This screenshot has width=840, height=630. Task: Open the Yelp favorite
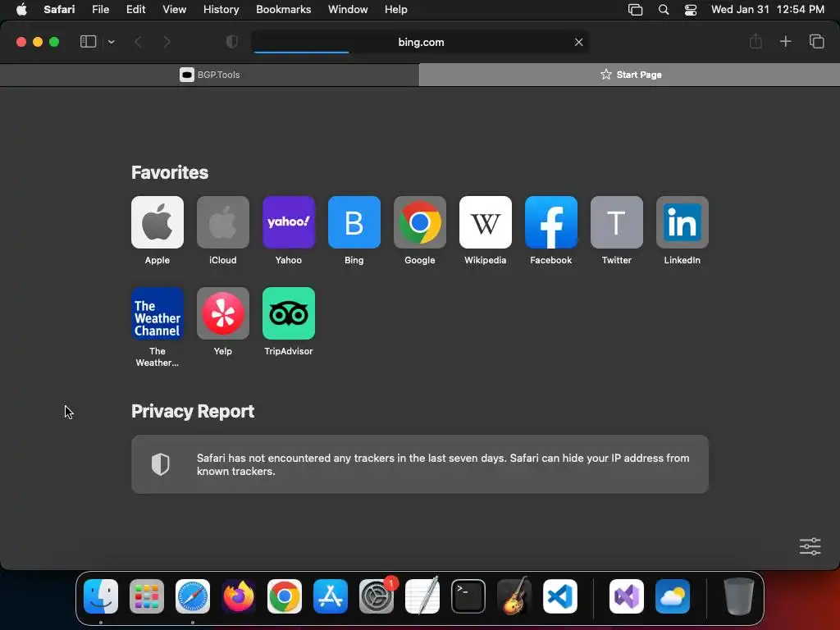(223, 313)
